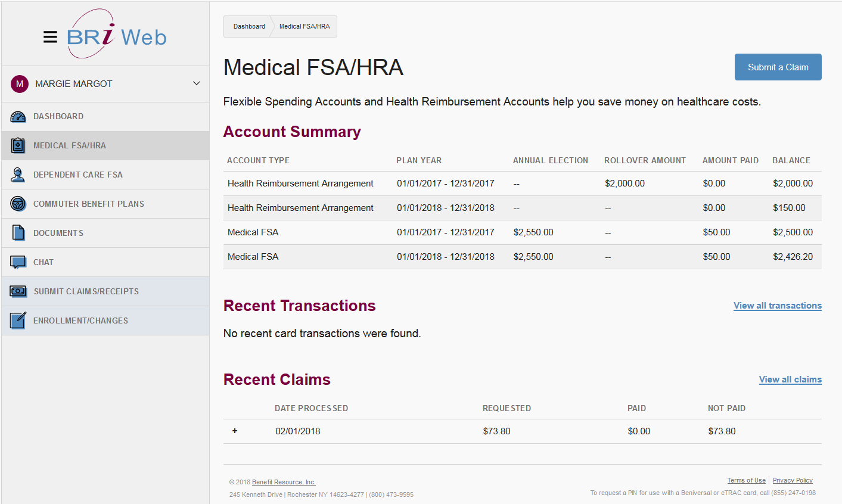
Task: Click the Chat speech bubble icon
Action: click(x=18, y=262)
